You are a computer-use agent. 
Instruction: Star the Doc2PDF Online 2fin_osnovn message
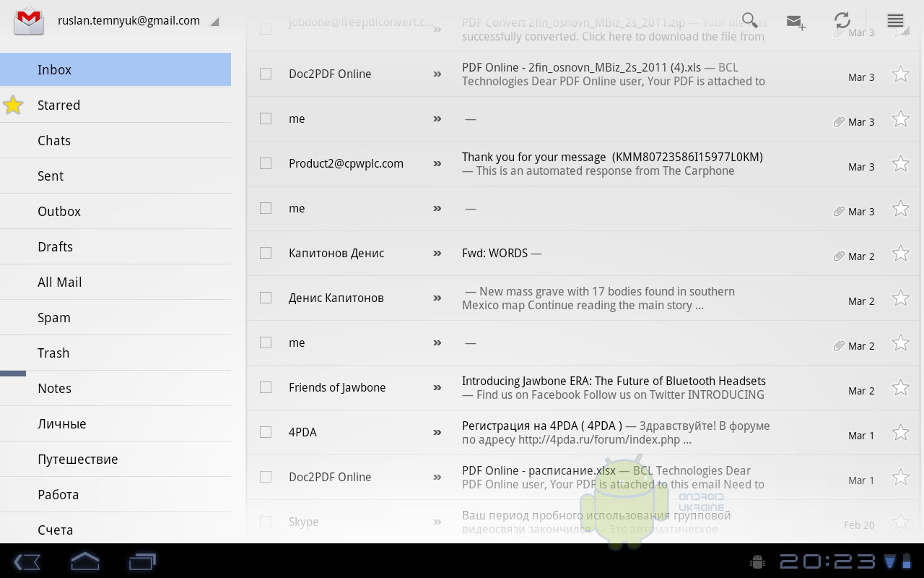coord(900,74)
